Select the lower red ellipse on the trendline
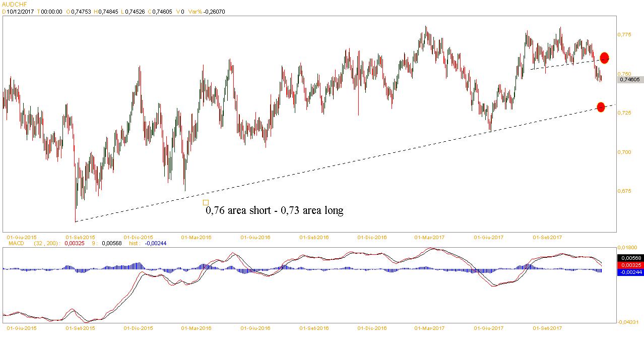The image size is (644, 337). point(600,107)
